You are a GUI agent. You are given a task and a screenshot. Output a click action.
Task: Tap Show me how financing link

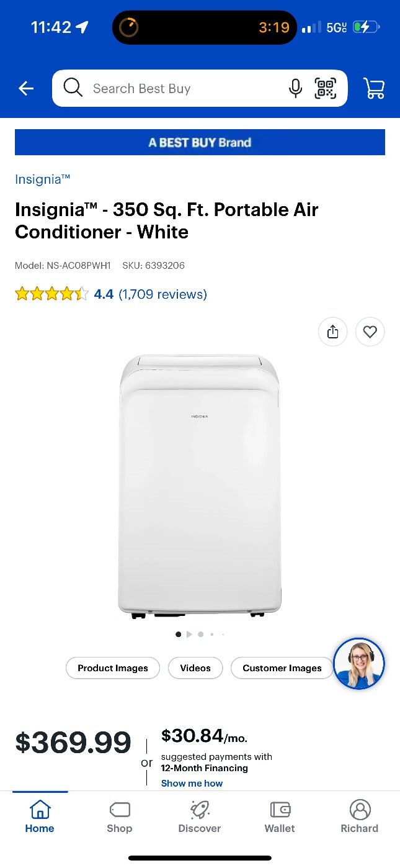click(x=192, y=784)
